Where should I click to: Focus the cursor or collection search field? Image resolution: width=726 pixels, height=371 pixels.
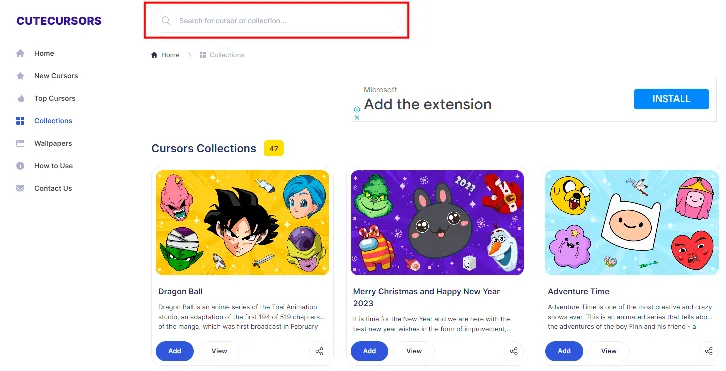coord(276,20)
